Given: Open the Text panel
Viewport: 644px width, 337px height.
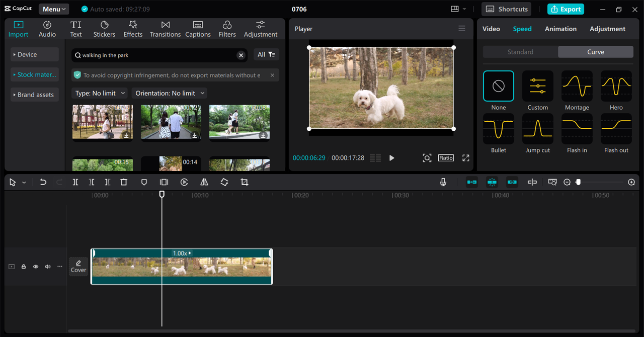Looking at the screenshot, I should coord(76,29).
